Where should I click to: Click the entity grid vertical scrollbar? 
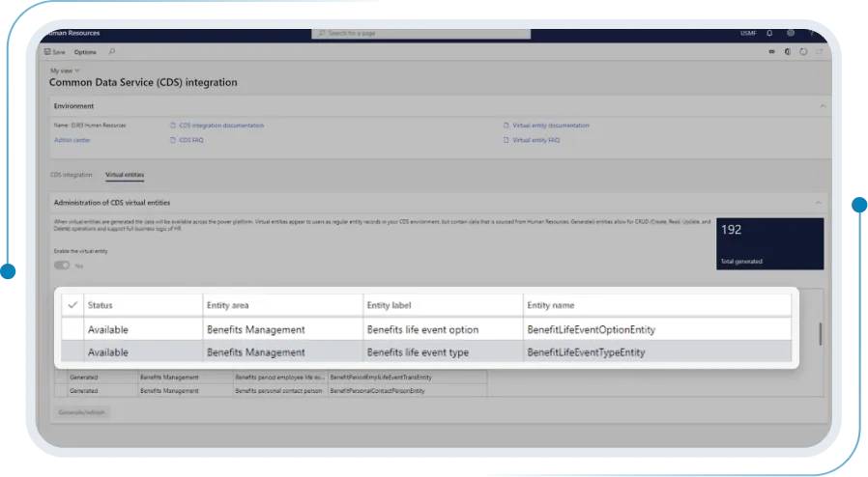coord(820,334)
